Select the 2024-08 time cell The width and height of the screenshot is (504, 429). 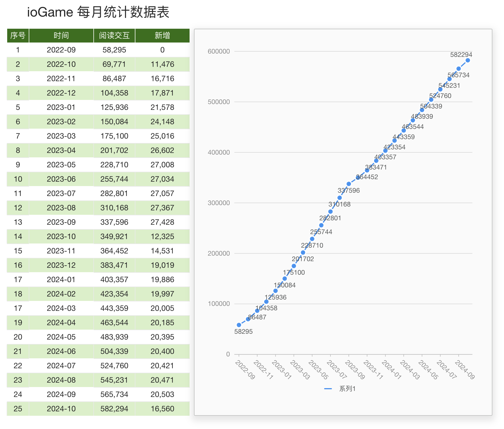click(61, 380)
